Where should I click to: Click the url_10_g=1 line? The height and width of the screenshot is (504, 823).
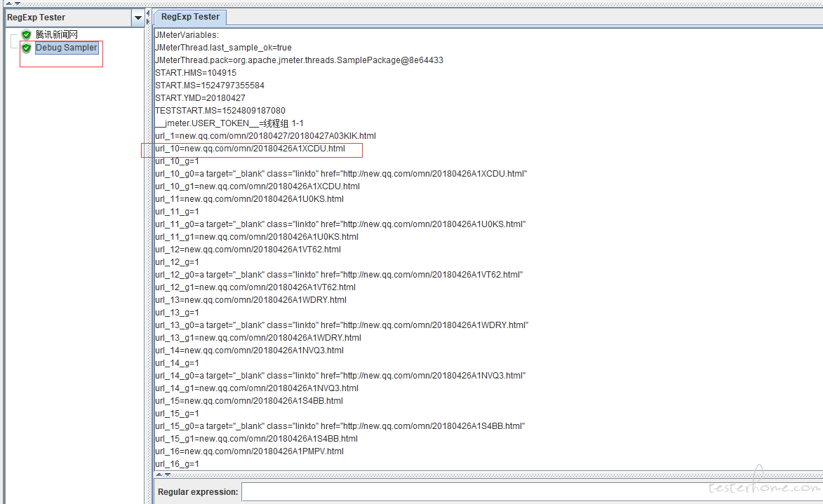[177, 161]
